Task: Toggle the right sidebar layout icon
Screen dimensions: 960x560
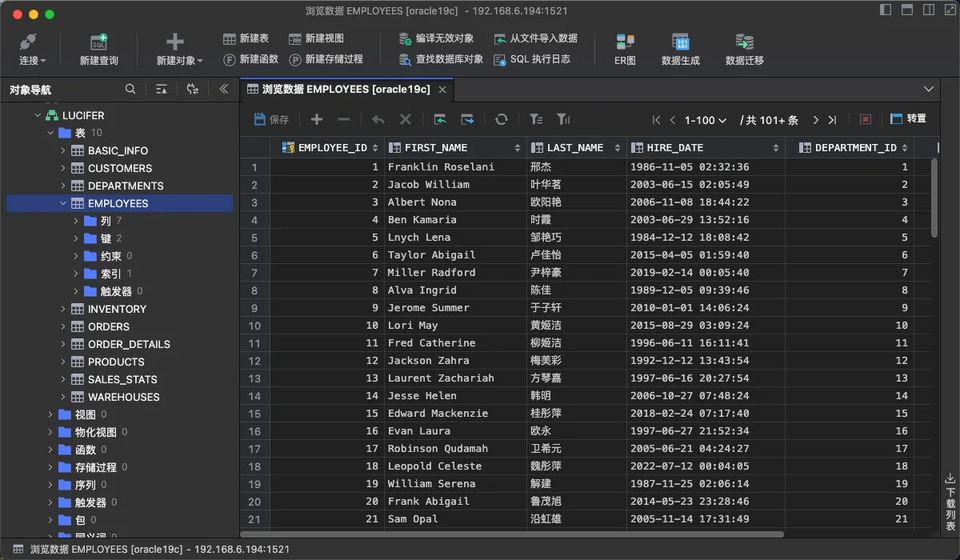Action: pyautogui.click(x=929, y=10)
